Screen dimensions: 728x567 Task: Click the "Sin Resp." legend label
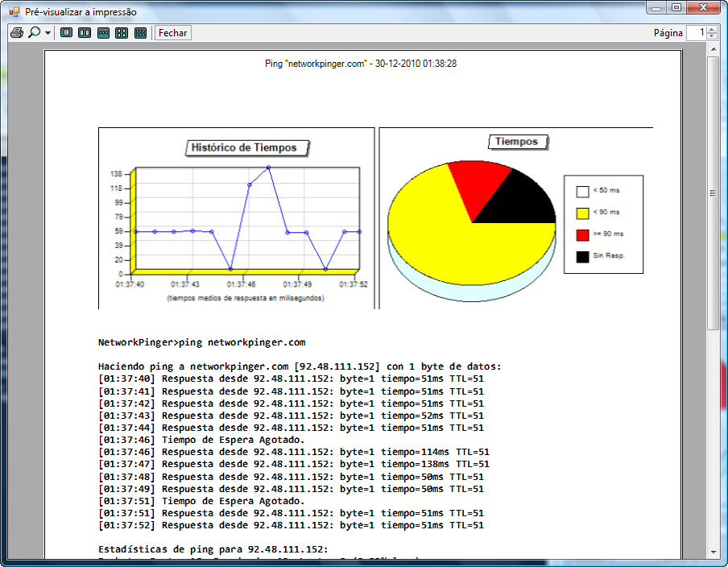pos(609,255)
